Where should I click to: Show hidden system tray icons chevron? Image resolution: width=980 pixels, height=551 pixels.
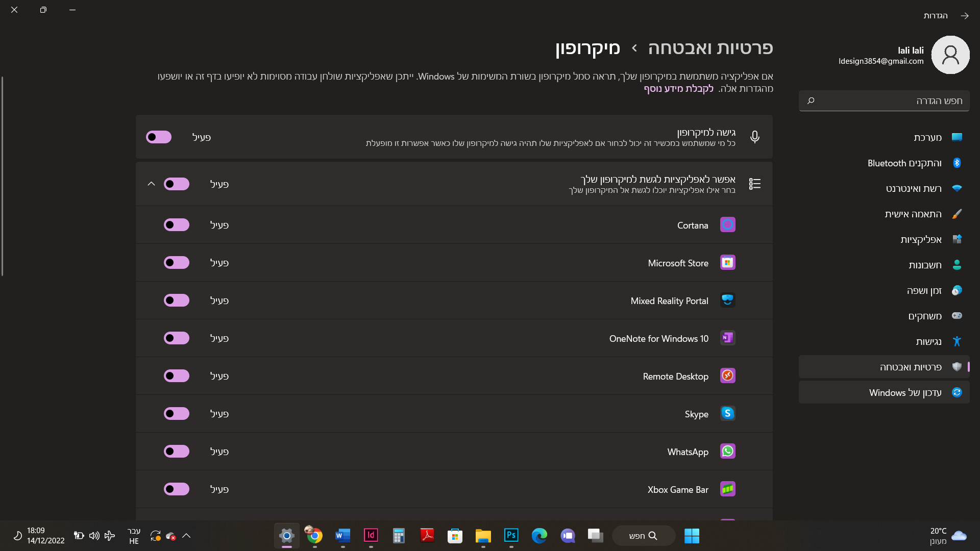(186, 536)
